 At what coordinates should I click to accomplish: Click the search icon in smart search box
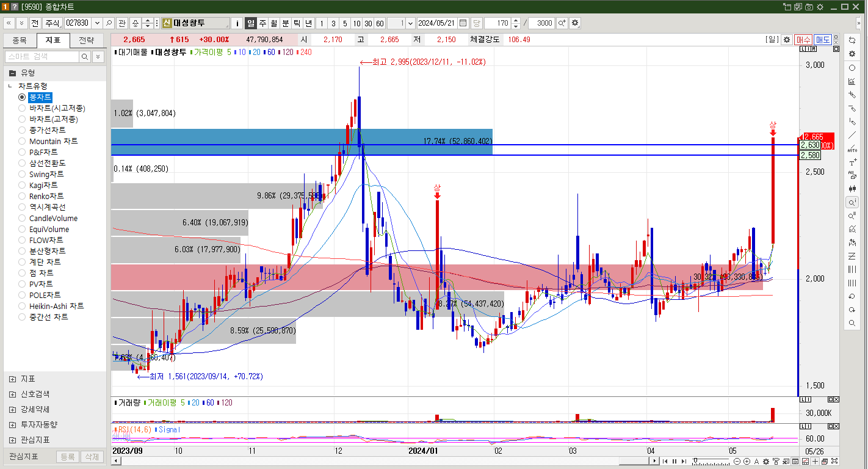85,56
